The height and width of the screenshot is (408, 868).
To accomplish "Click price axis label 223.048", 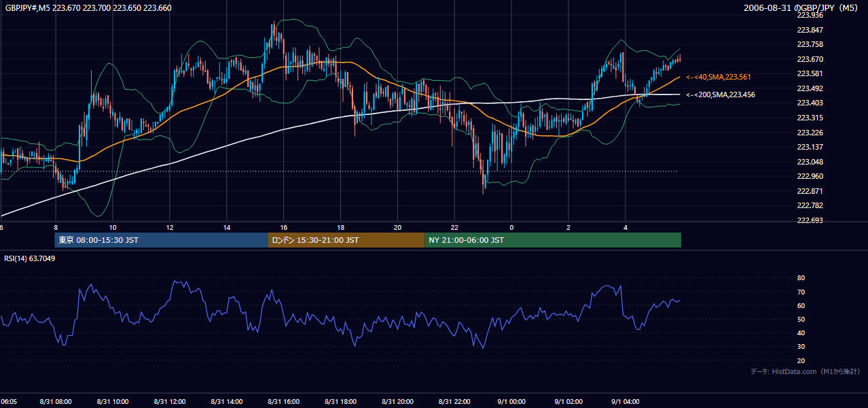I will tap(810, 162).
